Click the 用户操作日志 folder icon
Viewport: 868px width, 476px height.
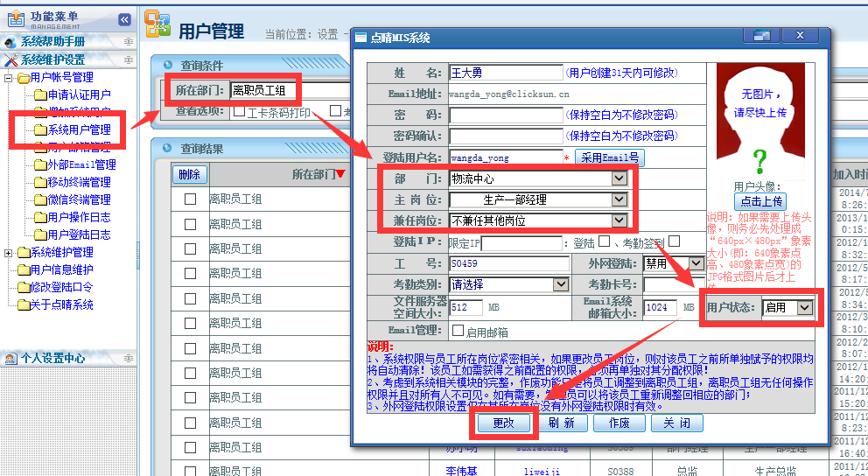point(40,218)
